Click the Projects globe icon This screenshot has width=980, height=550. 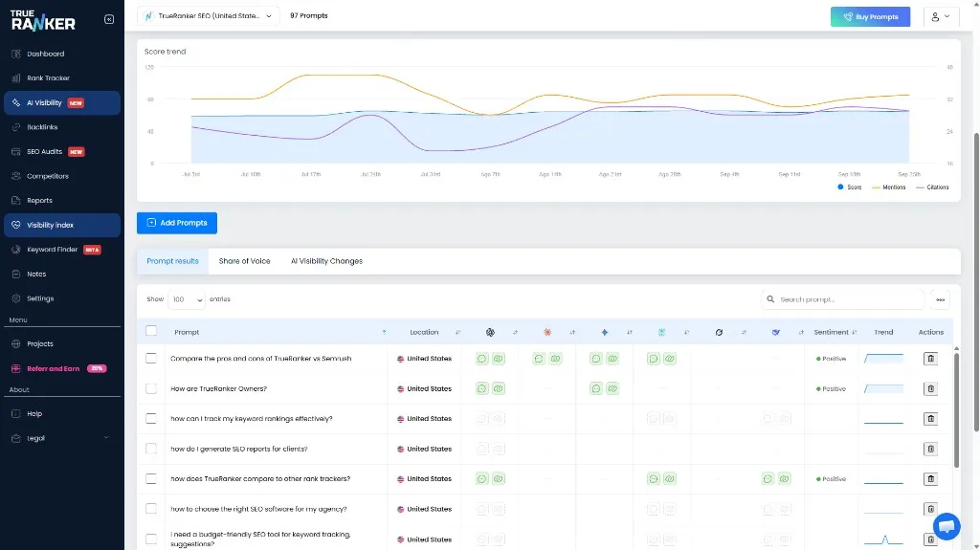tap(16, 343)
